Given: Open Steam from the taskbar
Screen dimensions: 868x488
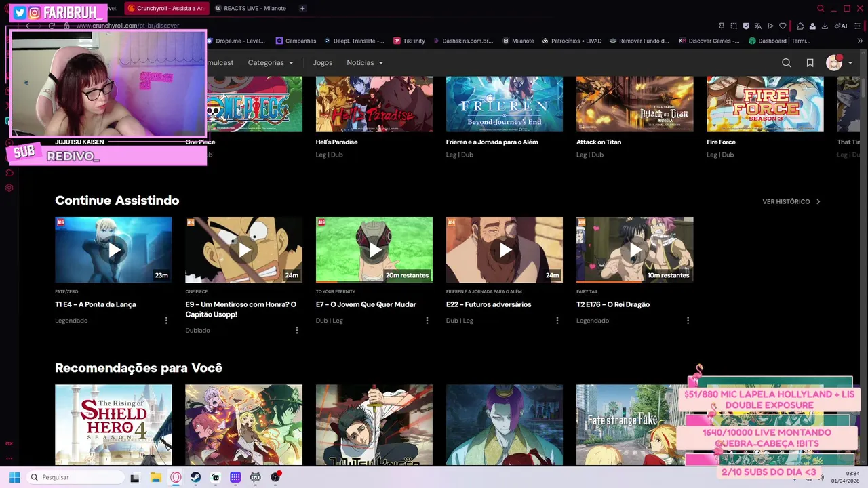Looking at the screenshot, I should [195, 477].
